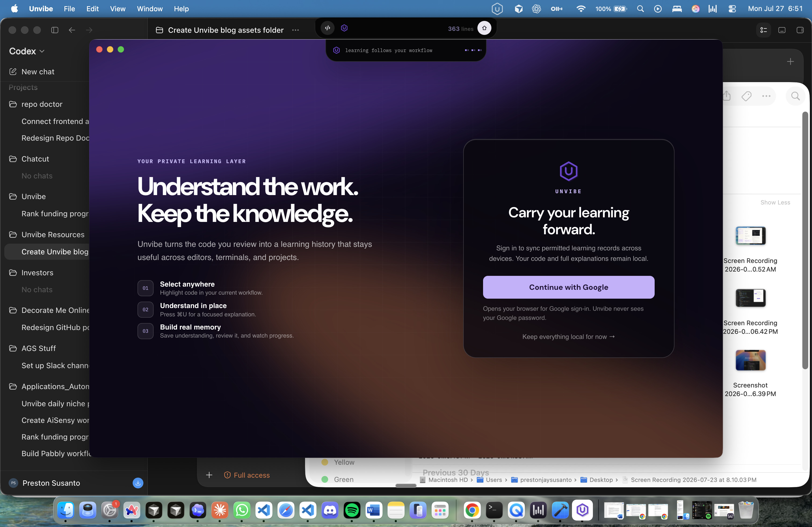Open the View menu

(118, 9)
